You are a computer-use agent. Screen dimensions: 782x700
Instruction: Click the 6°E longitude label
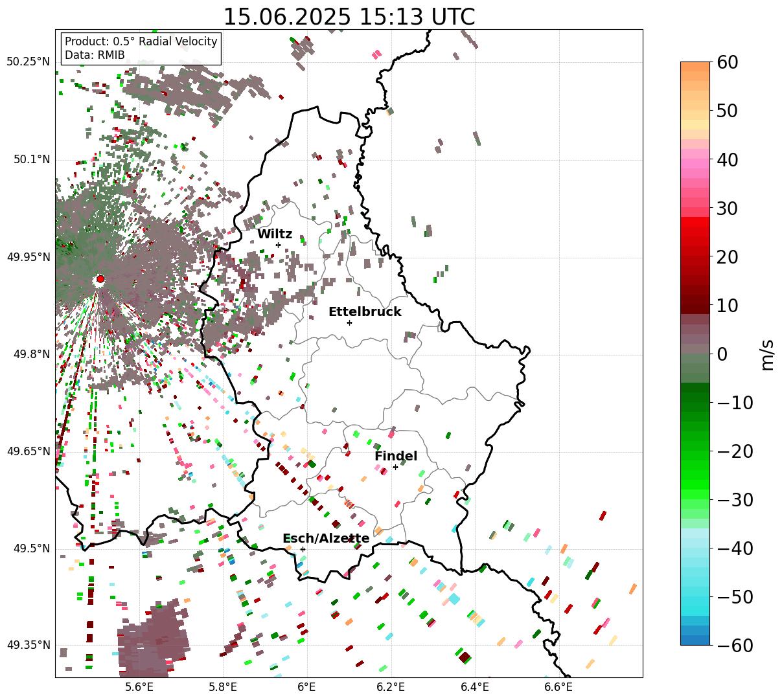coord(306,687)
